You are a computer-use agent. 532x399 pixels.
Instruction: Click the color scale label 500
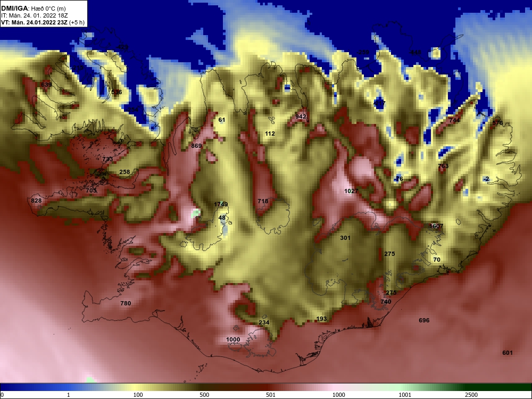204,395
